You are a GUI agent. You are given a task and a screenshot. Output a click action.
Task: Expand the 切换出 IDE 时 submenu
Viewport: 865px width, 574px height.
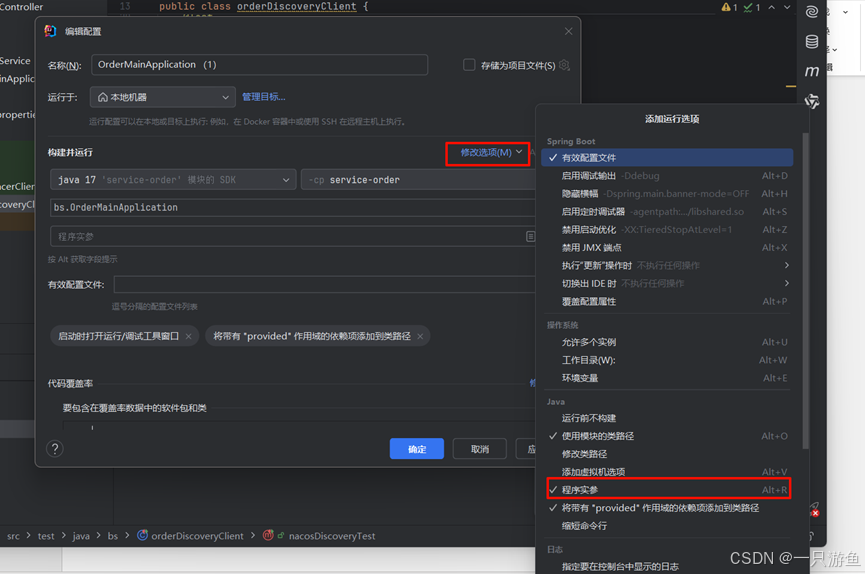click(667, 283)
